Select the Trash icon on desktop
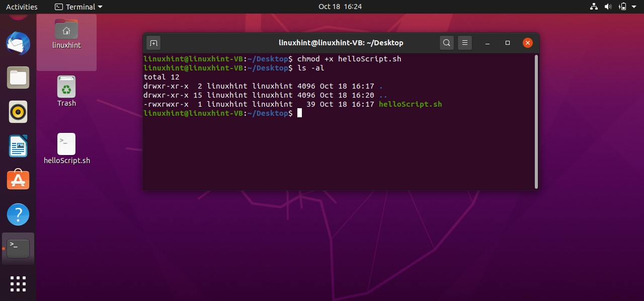Screen dimensions: 644x301 coord(66,91)
